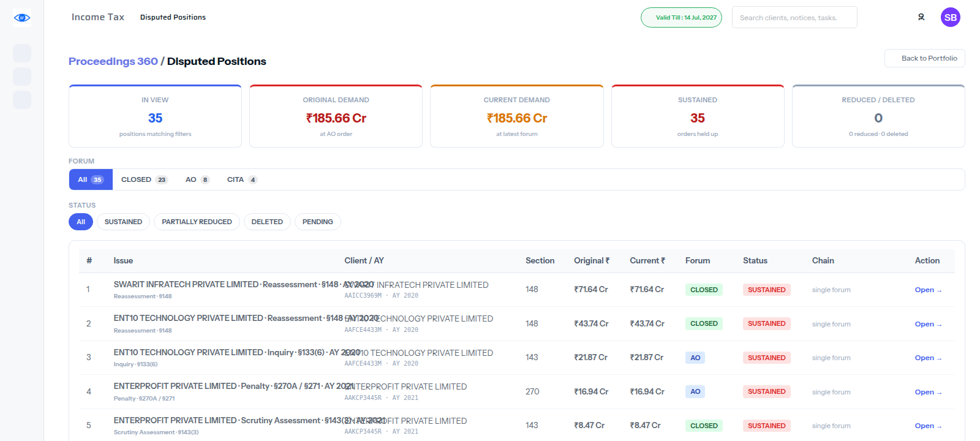Open the ENTERPROFIT Penalty row 4

(x=928, y=392)
